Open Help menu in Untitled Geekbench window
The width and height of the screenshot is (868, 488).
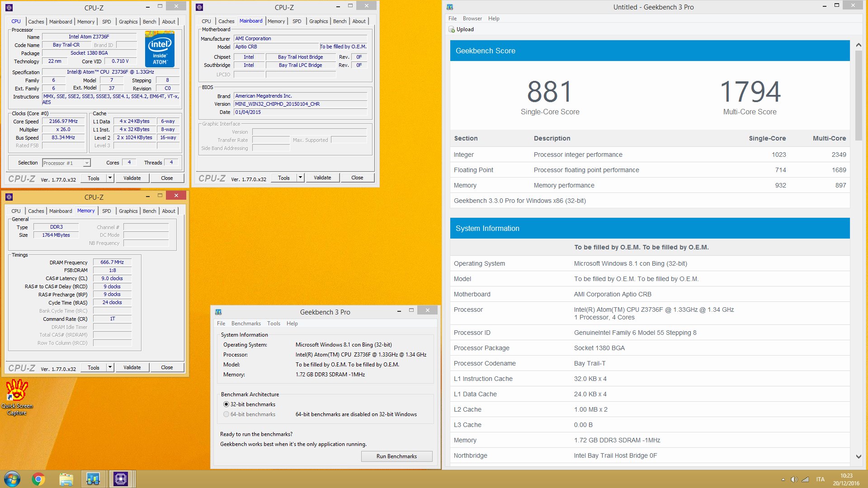click(x=494, y=19)
